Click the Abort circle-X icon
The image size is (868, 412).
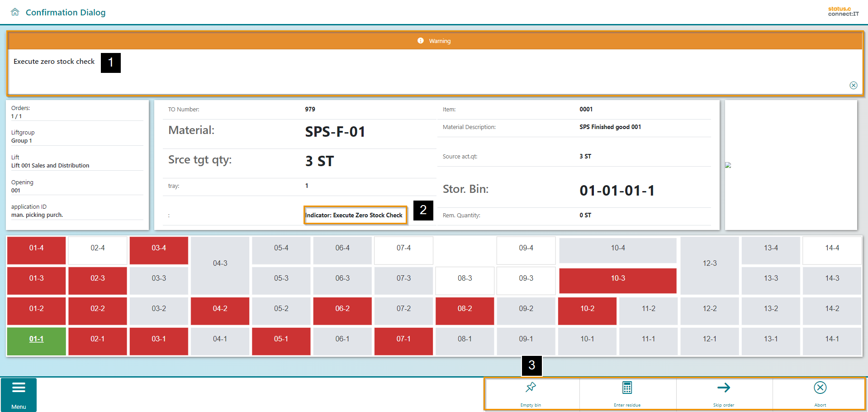coord(820,388)
